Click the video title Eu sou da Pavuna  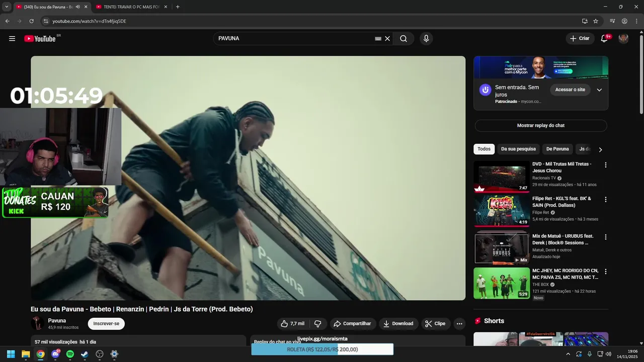click(142, 309)
